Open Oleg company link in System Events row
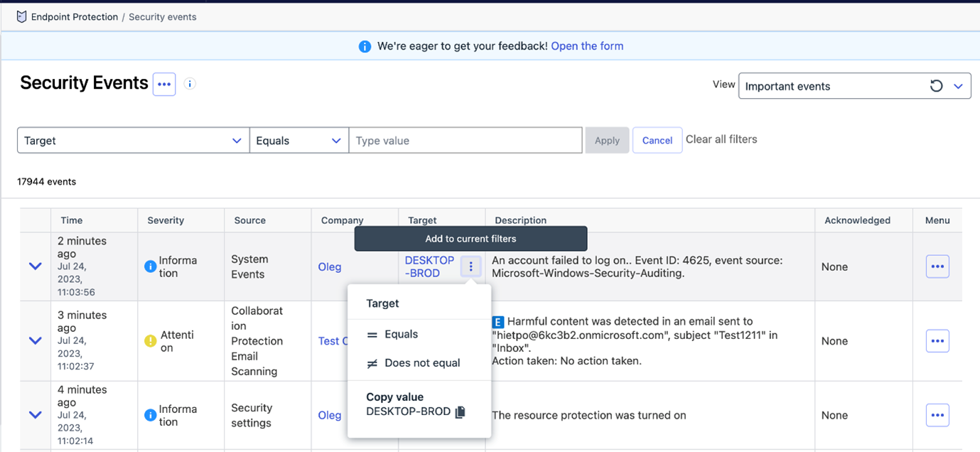The width and height of the screenshot is (980, 452). pyautogui.click(x=330, y=267)
